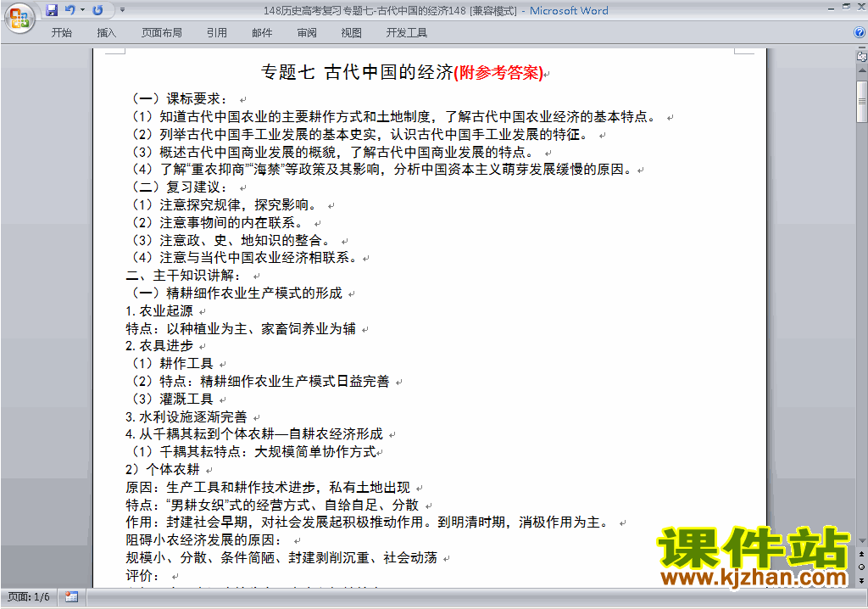Open the 审阅 ribbon tab
Image resolution: width=868 pixels, height=609 pixels.
[x=307, y=33]
